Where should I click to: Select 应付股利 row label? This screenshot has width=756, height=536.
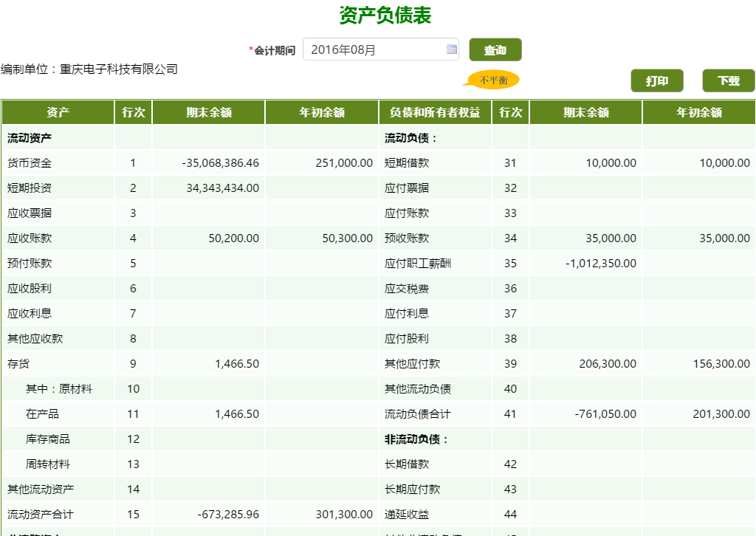coord(407,338)
